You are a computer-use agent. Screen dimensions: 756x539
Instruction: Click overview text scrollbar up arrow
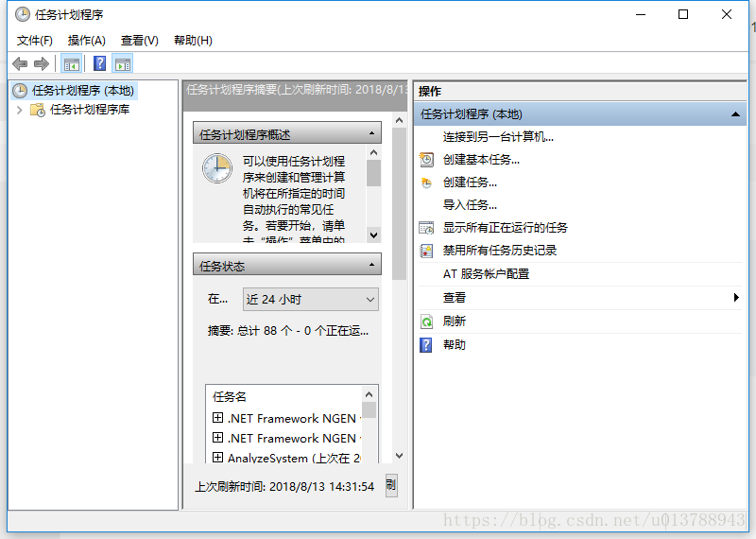(x=373, y=153)
